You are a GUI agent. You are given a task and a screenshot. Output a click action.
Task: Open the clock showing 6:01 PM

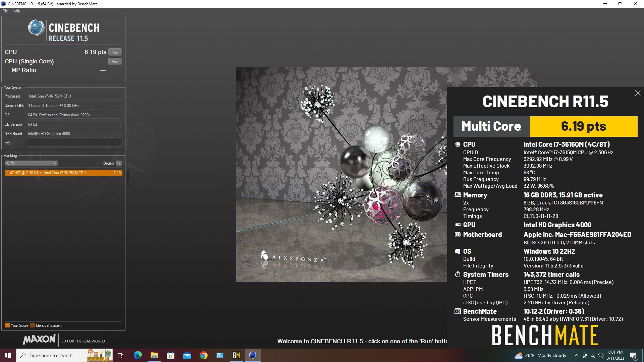pos(615,355)
